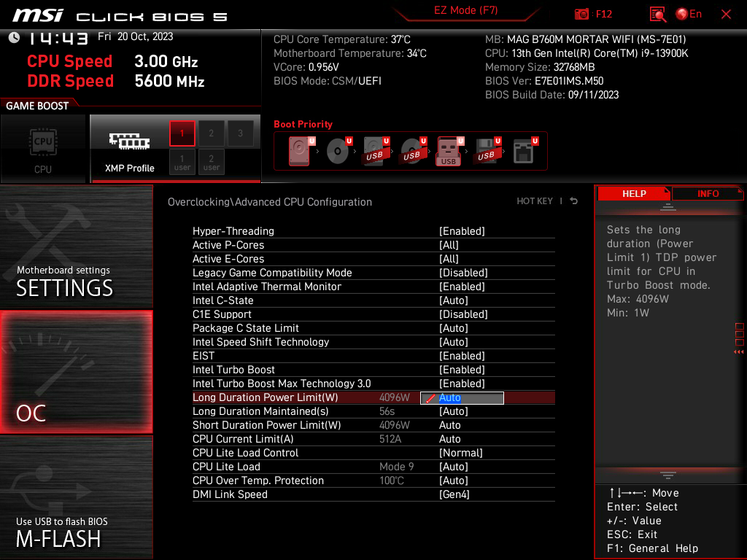Change language with the En globe icon

click(x=689, y=15)
